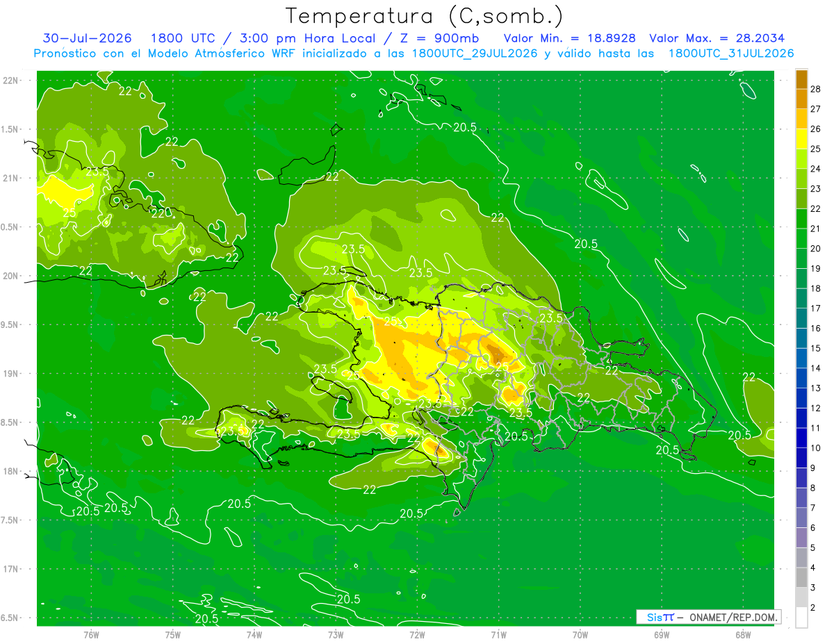Click the "2" colorbar label
Image resolution: width=834 pixels, height=644 pixels.
[x=814, y=607]
